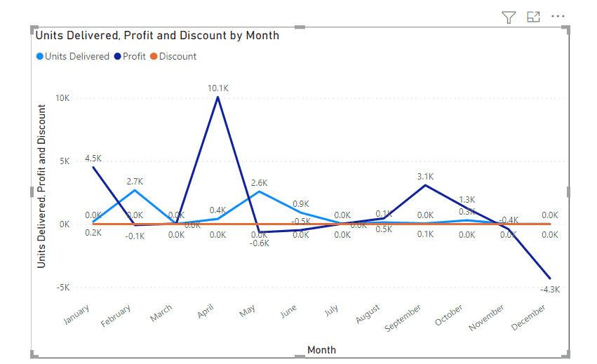This screenshot has height=364, width=597.
Task: Click the left-middle resize handle of the visual
Action: [32, 192]
